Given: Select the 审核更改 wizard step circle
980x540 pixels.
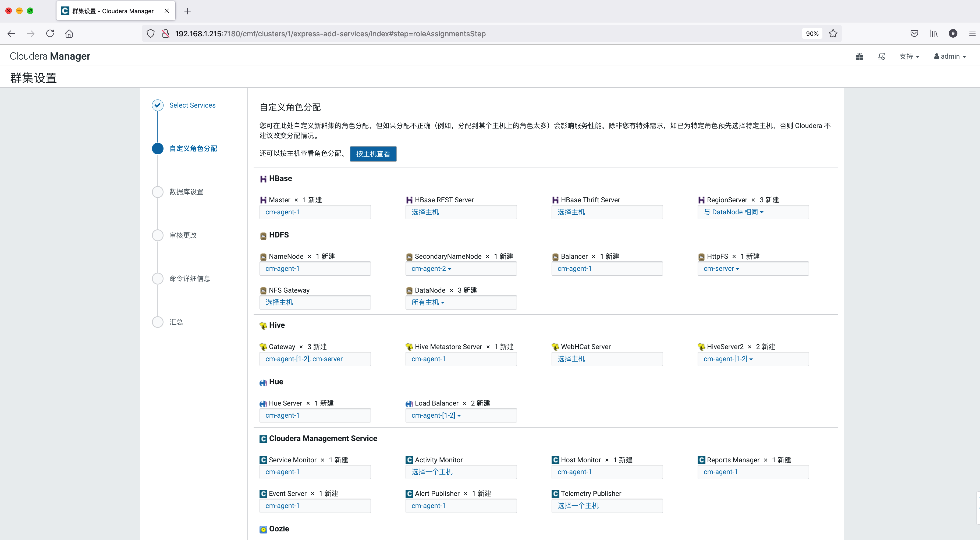Looking at the screenshot, I should click(x=158, y=235).
